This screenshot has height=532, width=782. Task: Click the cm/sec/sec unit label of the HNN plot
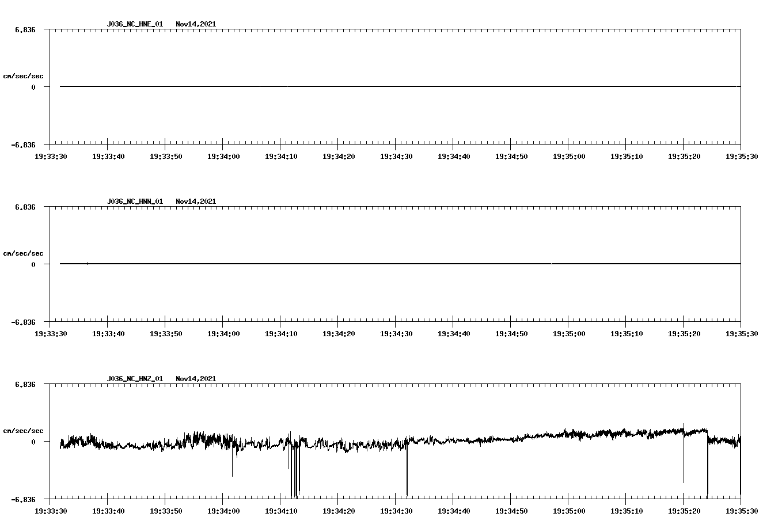coord(23,253)
